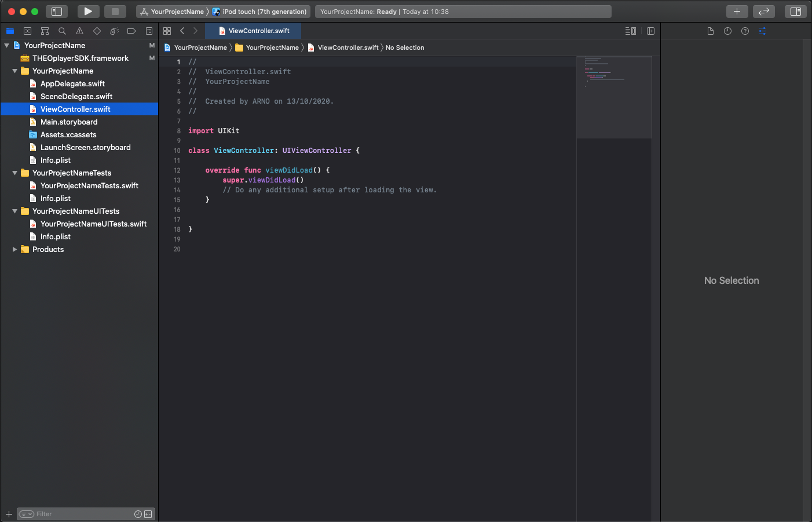The image size is (812, 522).
Task: Show the Quick Help inspector
Action: tap(745, 31)
